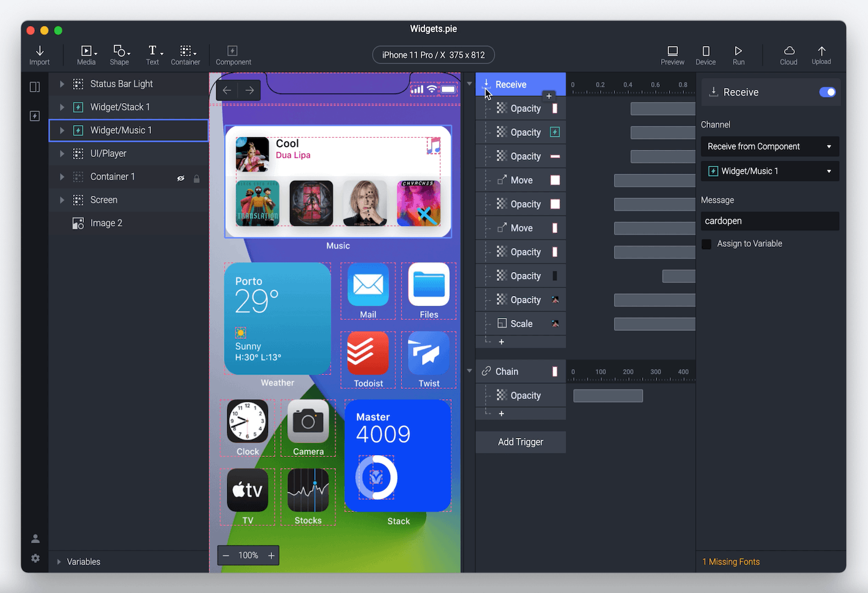Image resolution: width=868 pixels, height=593 pixels.
Task: Click the zoom in plus button
Action: tap(271, 555)
